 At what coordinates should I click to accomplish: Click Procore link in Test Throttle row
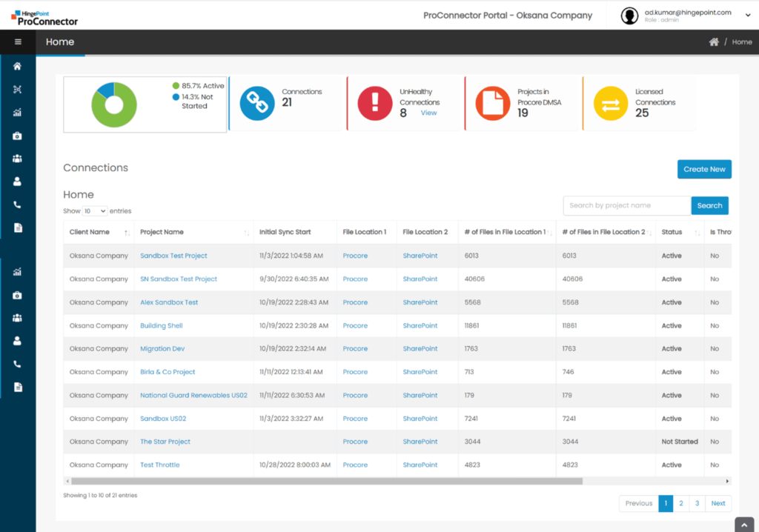[355, 465]
